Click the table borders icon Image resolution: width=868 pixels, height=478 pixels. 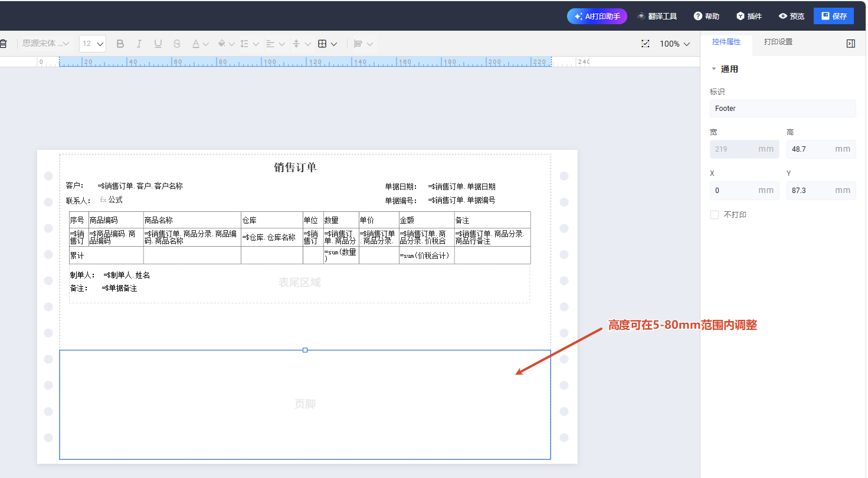pos(322,44)
